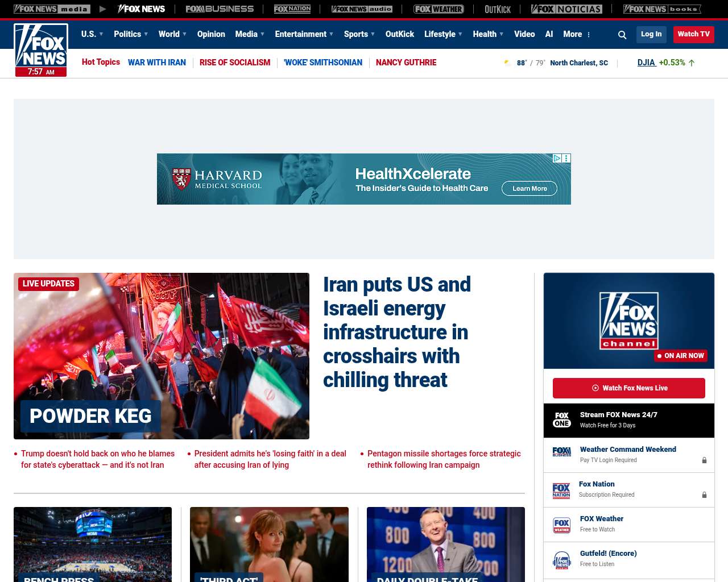Click the DJIA market link
The width and height of the screenshot is (728, 582).
coord(646,63)
